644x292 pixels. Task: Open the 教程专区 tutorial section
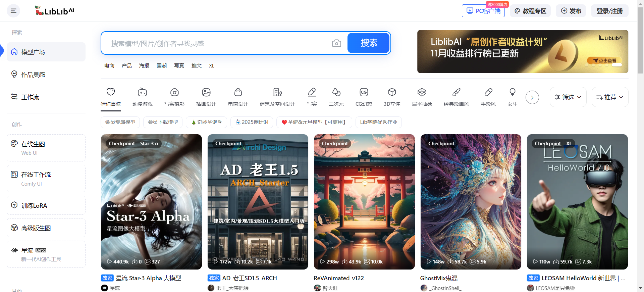(x=530, y=11)
